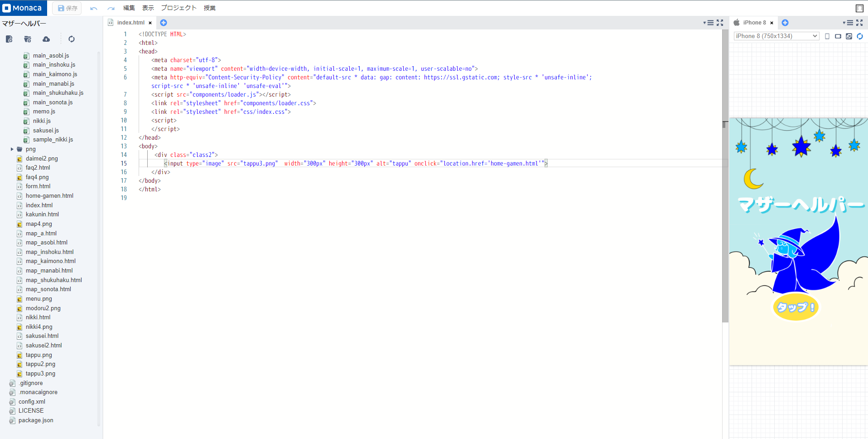The image size is (868, 439).
Task: Maximize the preview pane
Action: pyautogui.click(x=859, y=23)
